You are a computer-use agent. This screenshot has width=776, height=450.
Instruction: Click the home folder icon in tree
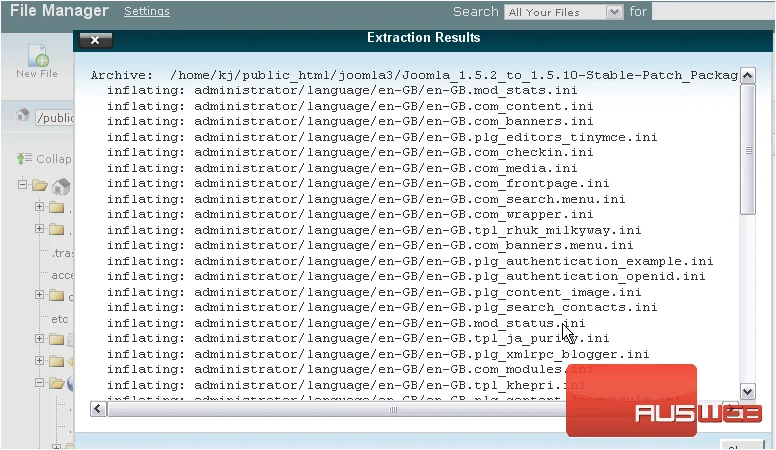coord(61,186)
